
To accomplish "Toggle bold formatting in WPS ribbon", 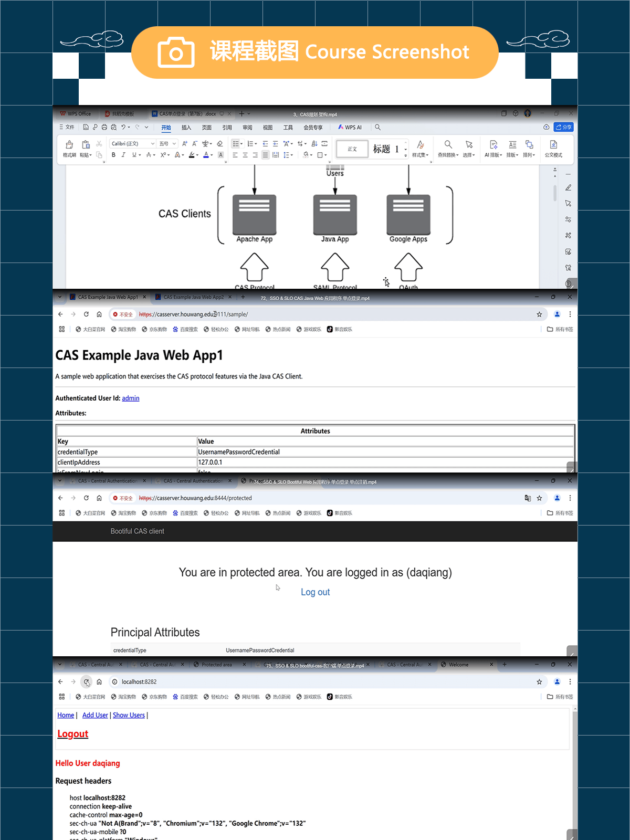I will 113,155.
